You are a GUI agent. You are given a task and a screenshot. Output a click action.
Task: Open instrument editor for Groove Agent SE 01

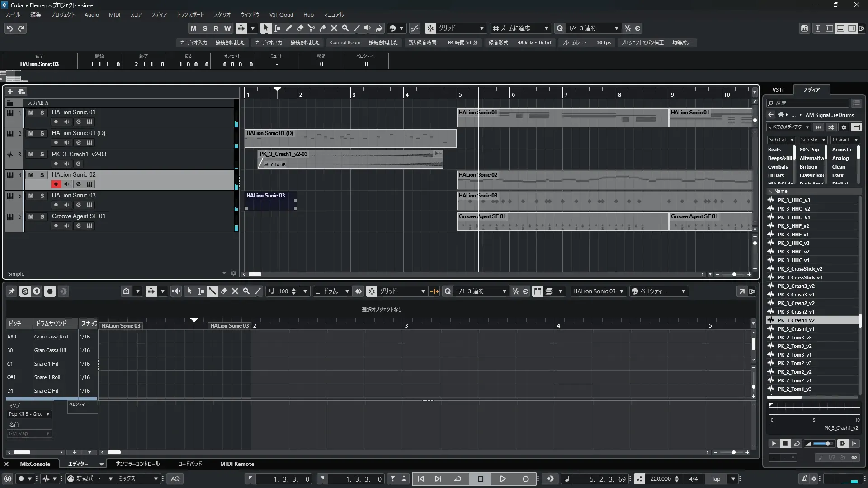[78, 226]
